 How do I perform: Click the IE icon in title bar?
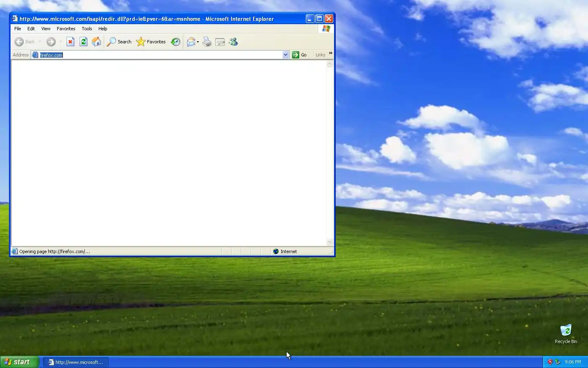tap(15, 18)
